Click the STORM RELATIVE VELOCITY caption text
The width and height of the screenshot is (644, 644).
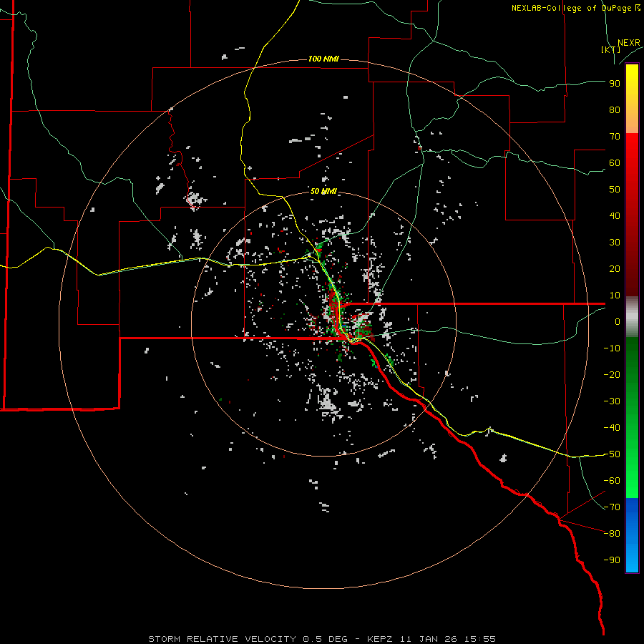pyautogui.click(x=222, y=639)
